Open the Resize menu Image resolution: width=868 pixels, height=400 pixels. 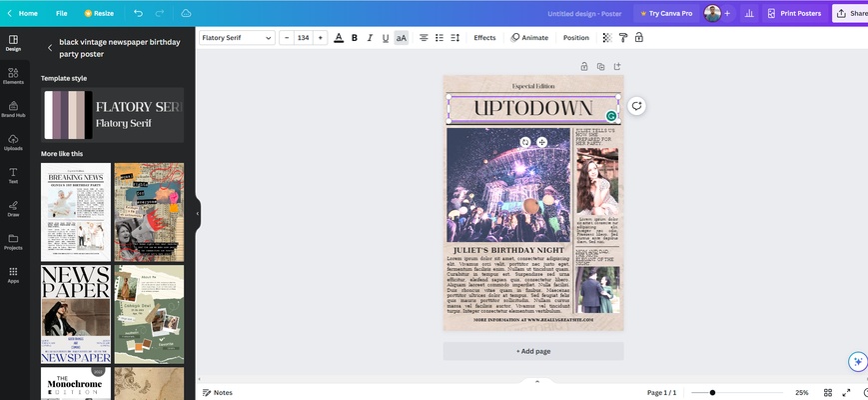(99, 13)
